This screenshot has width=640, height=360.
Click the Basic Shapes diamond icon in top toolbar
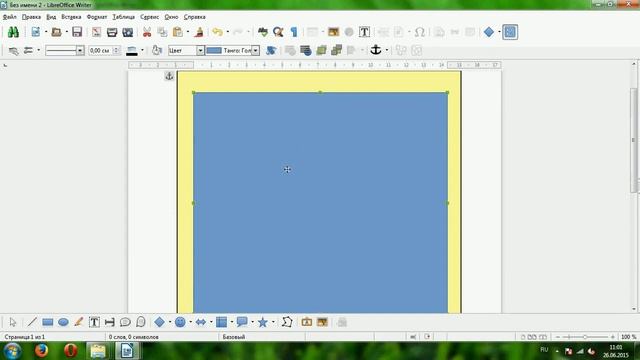click(489, 32)
